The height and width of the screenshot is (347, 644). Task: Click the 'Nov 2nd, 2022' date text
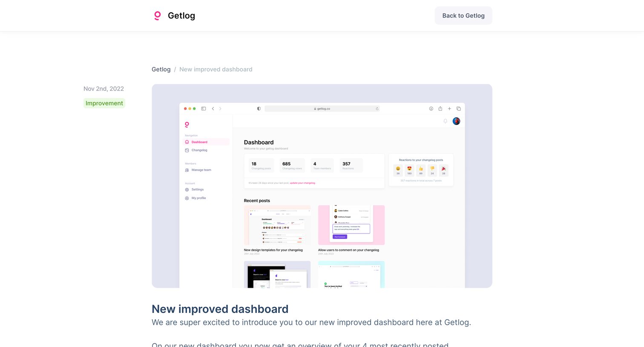point(103,89)
